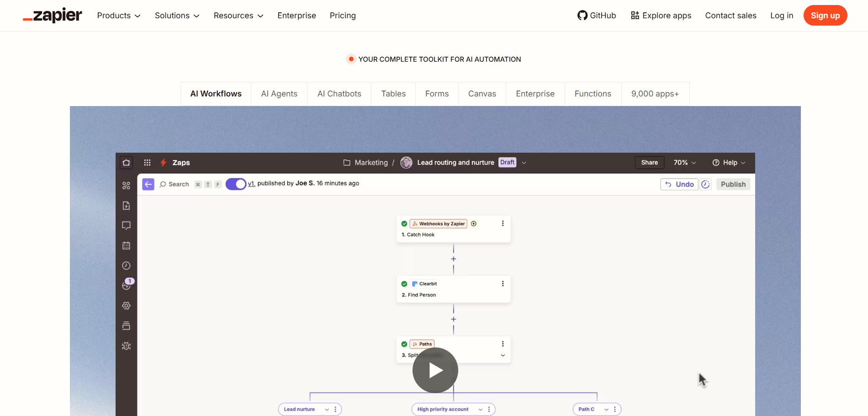
Task: Open three-dot menu on the Clearbit step
Action: point(503,284)
